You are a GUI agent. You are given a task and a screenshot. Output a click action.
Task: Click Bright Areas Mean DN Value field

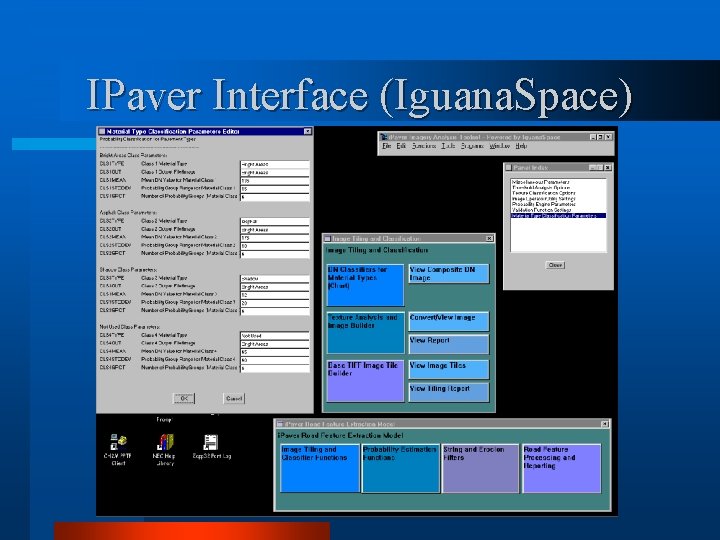point(275,180)
